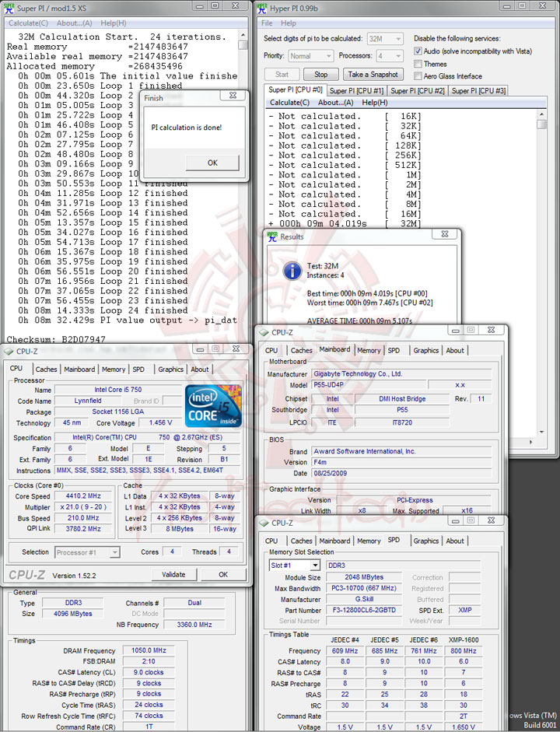
Task: Open the digits of pi 32M dropdown
Action: pos(385,39)
